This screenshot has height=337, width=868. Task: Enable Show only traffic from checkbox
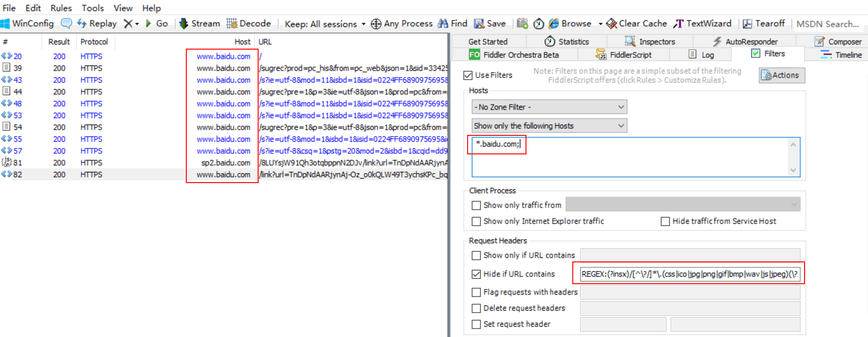[x=476, y=205]
